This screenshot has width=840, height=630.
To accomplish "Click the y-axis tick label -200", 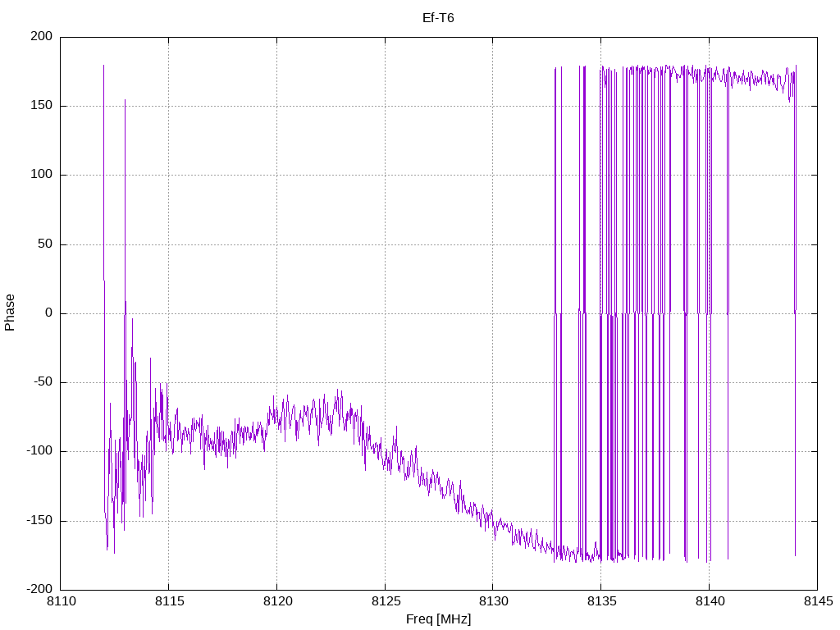I will click(39, 589).
